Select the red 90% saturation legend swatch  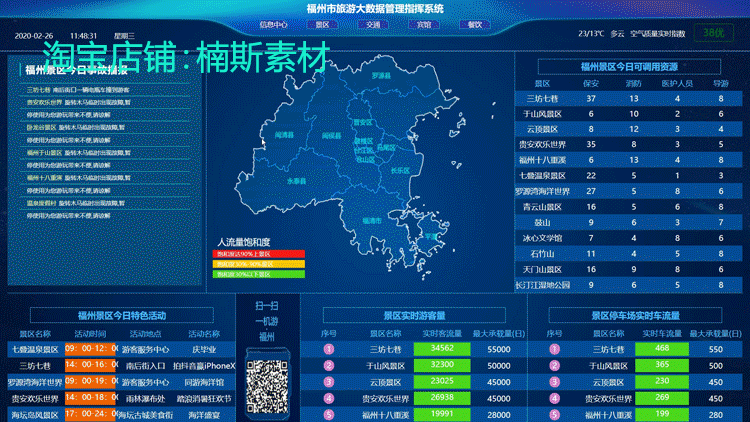pyautogui.click(x=259, y=254)
